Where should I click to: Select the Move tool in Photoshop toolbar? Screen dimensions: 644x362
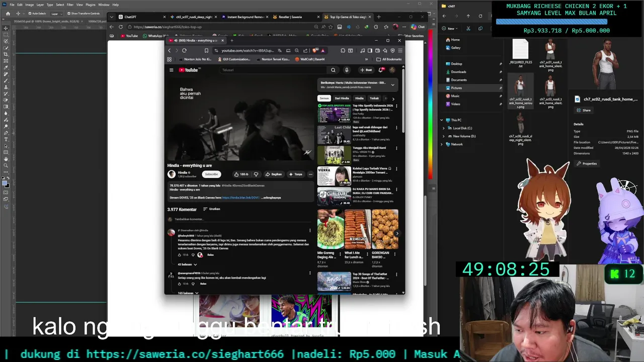pyautogui.click(x=6, y=28)
